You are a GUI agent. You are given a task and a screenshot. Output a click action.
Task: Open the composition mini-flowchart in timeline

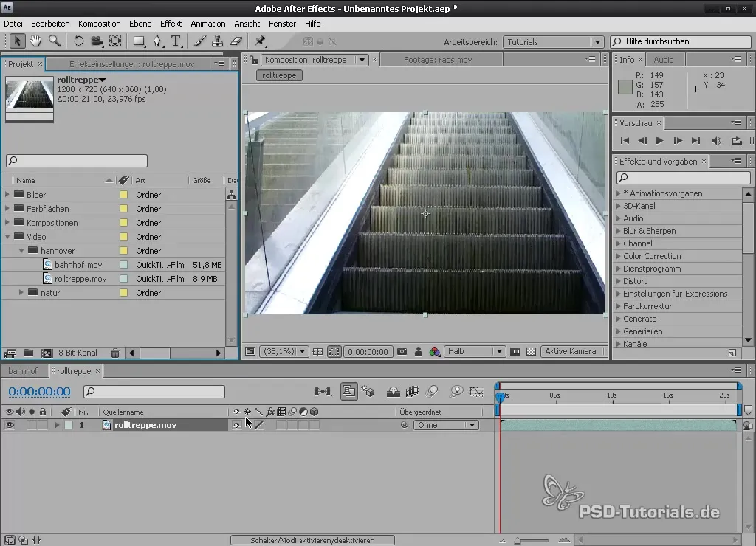(323, 392)
